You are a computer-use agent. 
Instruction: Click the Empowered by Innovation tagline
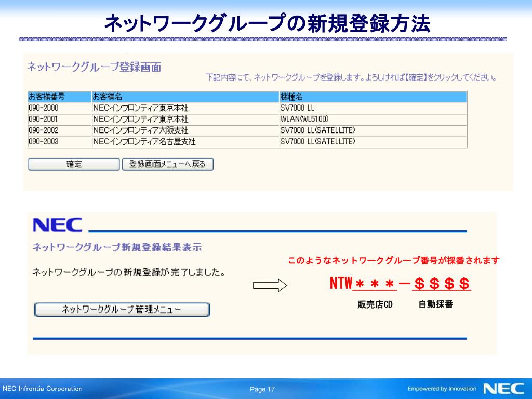[x=442, y=389]
